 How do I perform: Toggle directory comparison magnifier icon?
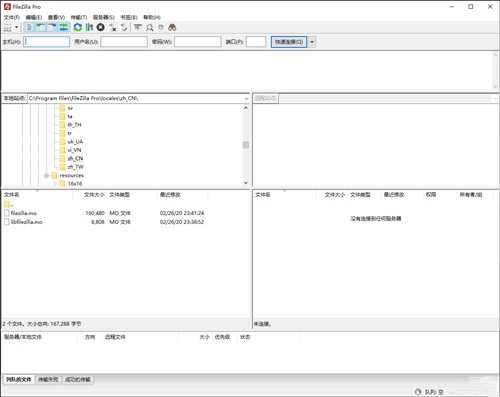pyautogui.click(x=150, y=27)
